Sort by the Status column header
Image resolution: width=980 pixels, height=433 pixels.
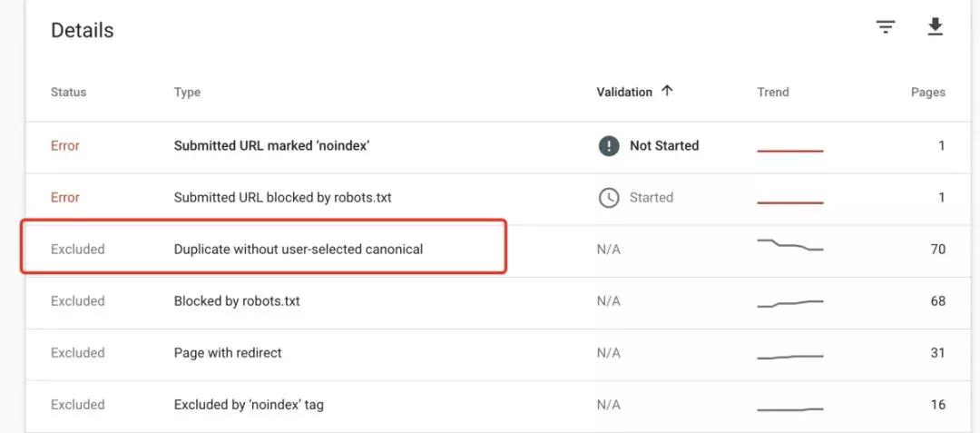[68, 92]
